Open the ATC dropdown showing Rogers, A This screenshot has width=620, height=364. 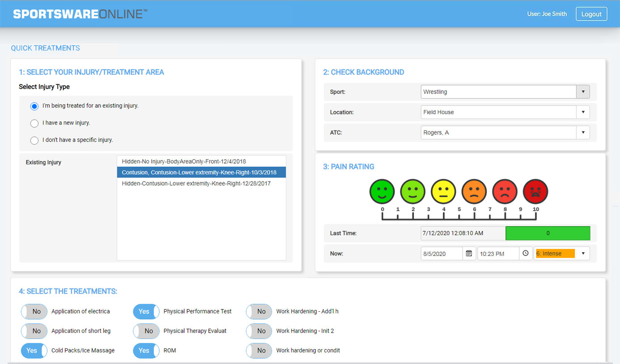click(583, 132)
